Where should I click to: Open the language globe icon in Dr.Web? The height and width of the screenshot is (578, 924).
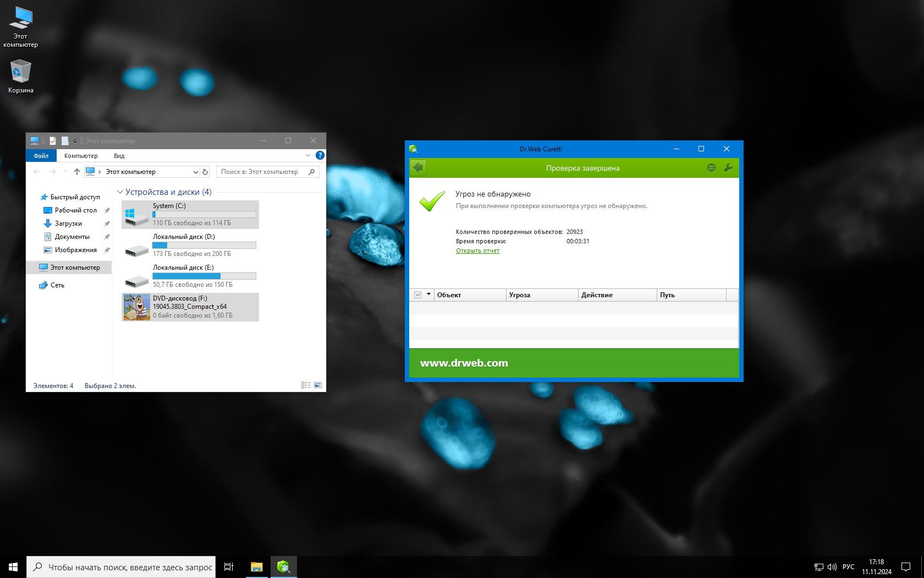[711, 168]
